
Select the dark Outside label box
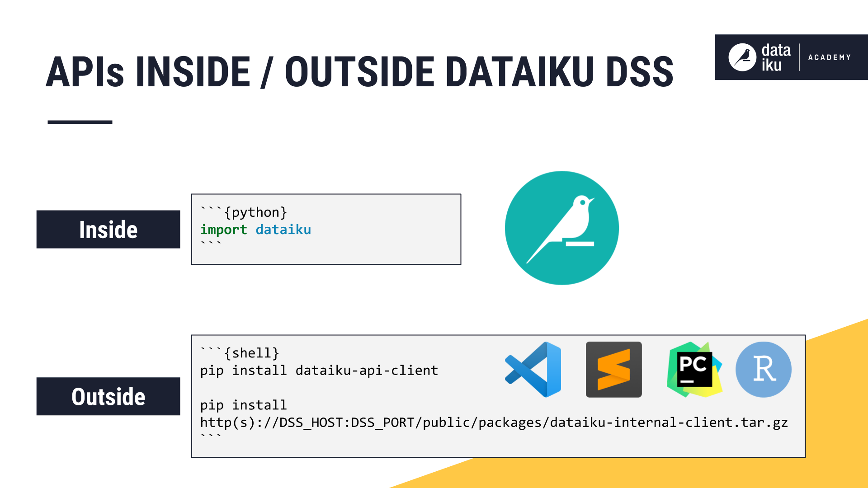tap(108, 396)
